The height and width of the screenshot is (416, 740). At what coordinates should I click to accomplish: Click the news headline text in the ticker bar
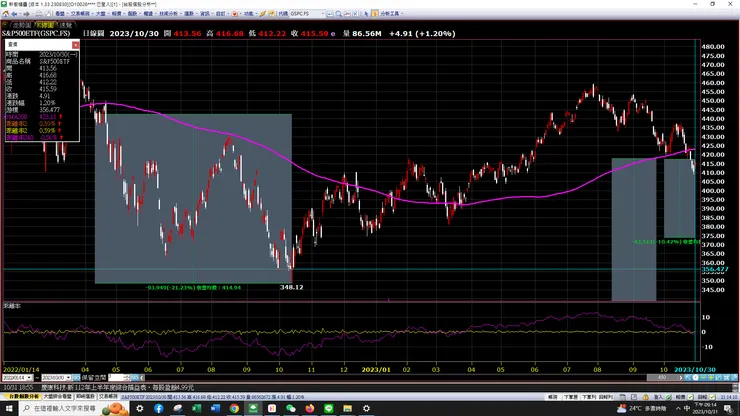(118, 387)
